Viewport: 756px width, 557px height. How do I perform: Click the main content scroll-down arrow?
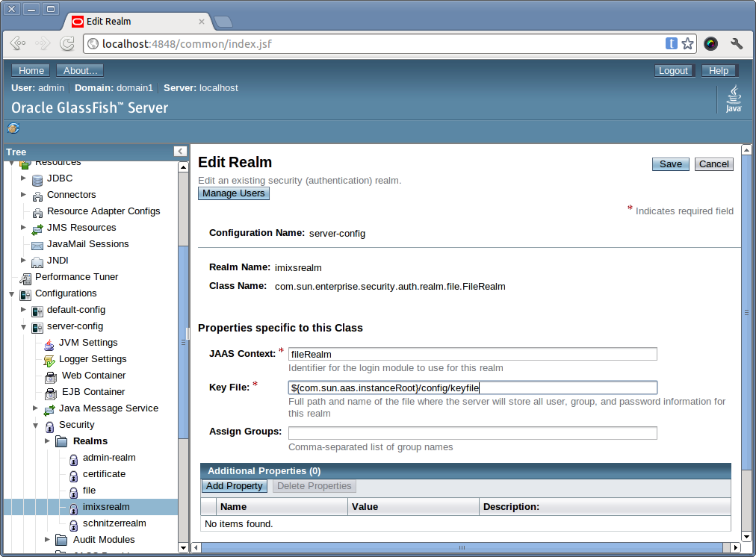tap(746, 536)
